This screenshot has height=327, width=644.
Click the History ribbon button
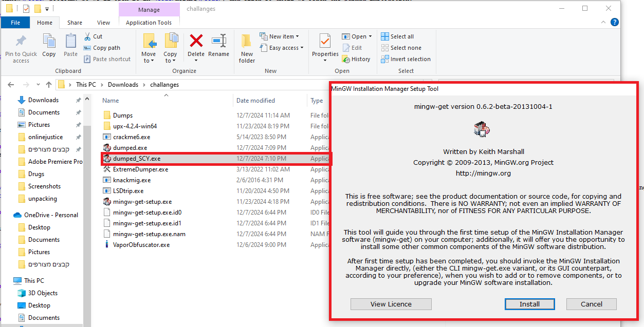356,59
